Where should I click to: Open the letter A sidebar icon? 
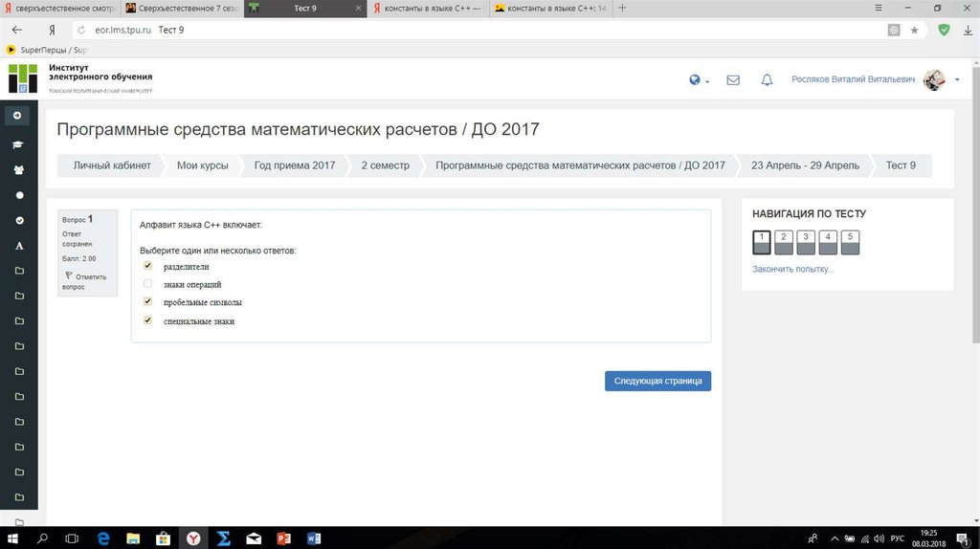coord(19,246)
